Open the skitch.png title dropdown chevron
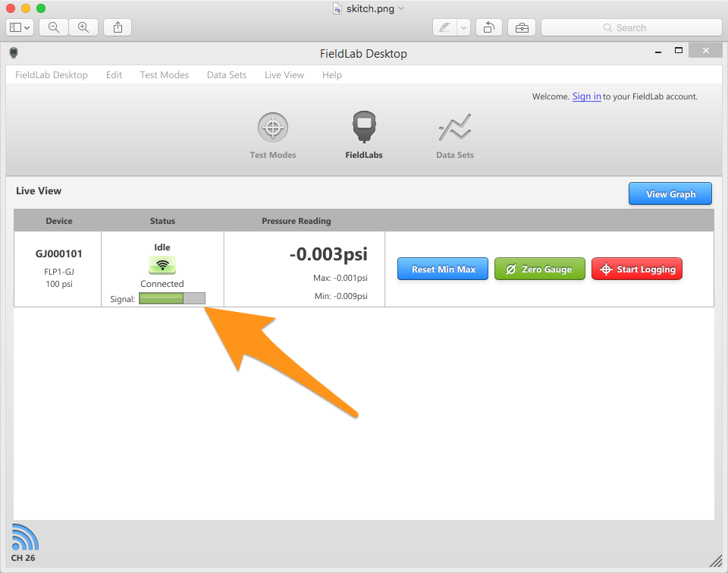728x573 pixels. (x=402, y=8)
